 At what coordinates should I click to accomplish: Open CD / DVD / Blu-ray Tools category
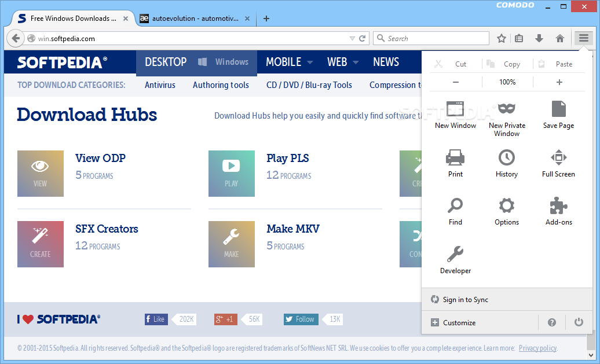[x=309, y=85]
